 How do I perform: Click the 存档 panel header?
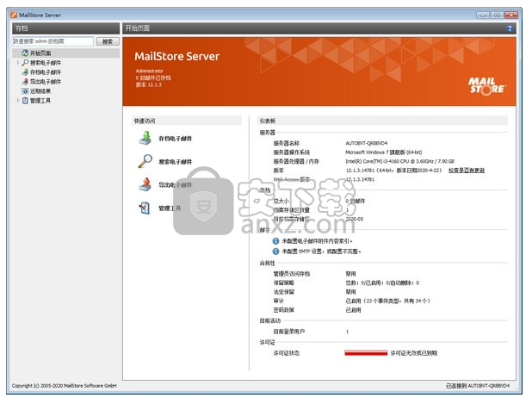click(65, 28)
